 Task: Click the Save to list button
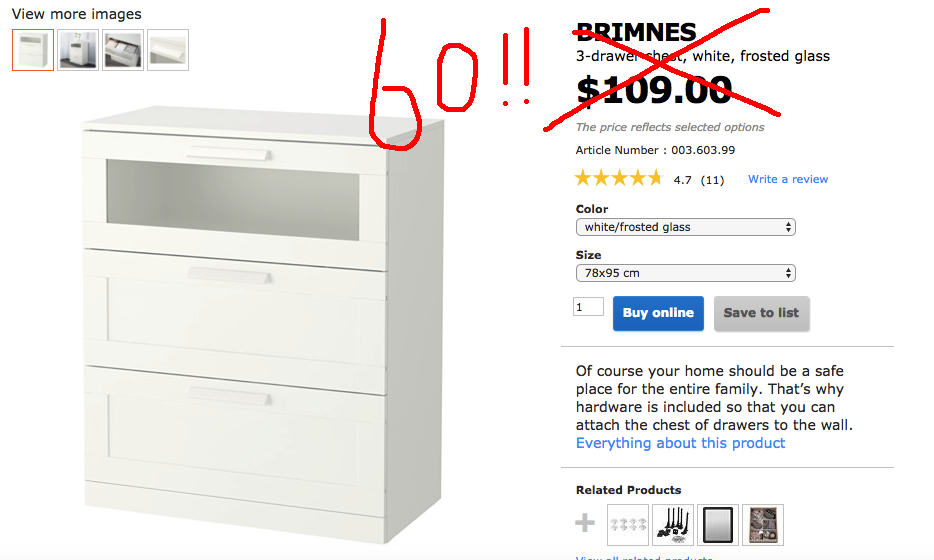[x=761, y=313]
